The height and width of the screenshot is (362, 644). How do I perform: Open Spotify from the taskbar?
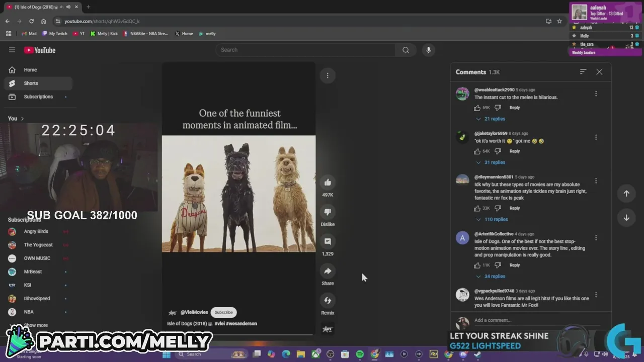click(x=360, y=354)
